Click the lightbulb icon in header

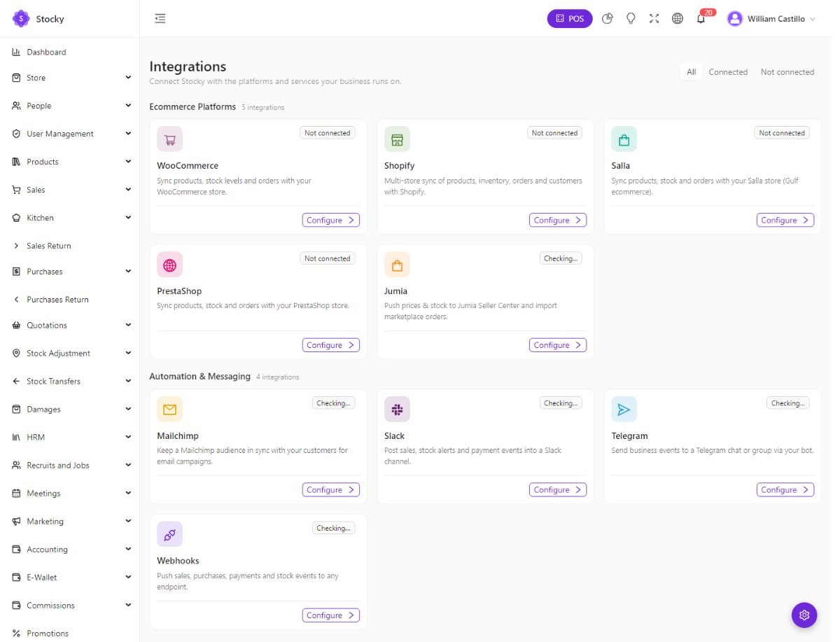point(631,19)
